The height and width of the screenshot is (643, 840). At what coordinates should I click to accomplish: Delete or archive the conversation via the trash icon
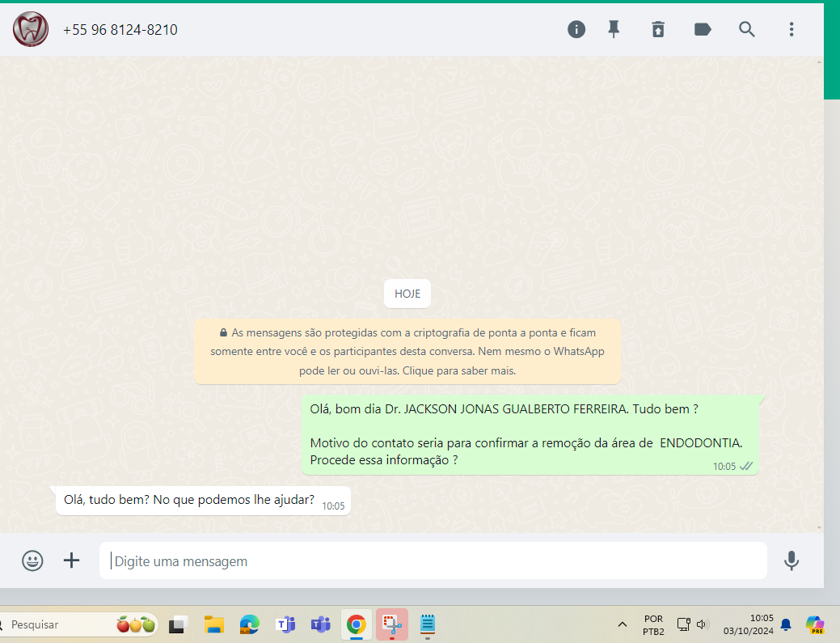click(x=658, y=29)
